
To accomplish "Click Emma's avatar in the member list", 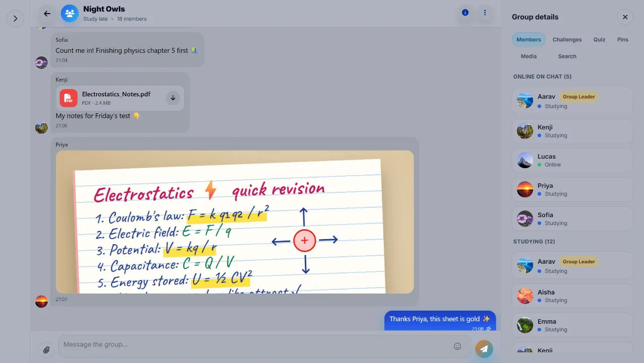I will [525, 325].
